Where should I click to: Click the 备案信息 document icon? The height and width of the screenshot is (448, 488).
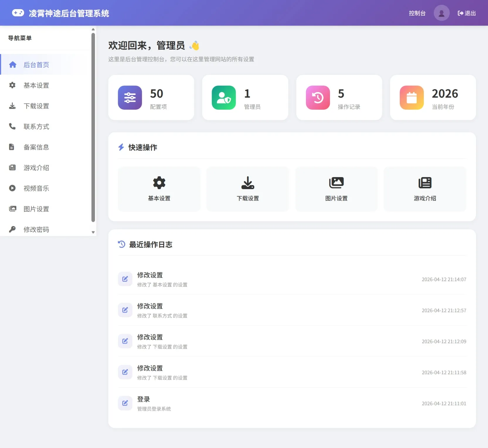[x=12, y=147]
